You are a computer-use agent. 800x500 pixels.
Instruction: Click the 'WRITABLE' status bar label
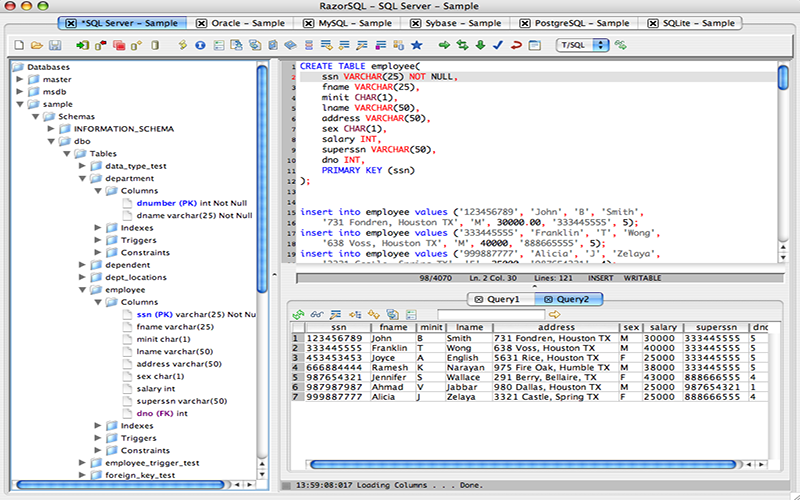coord(642,278)
